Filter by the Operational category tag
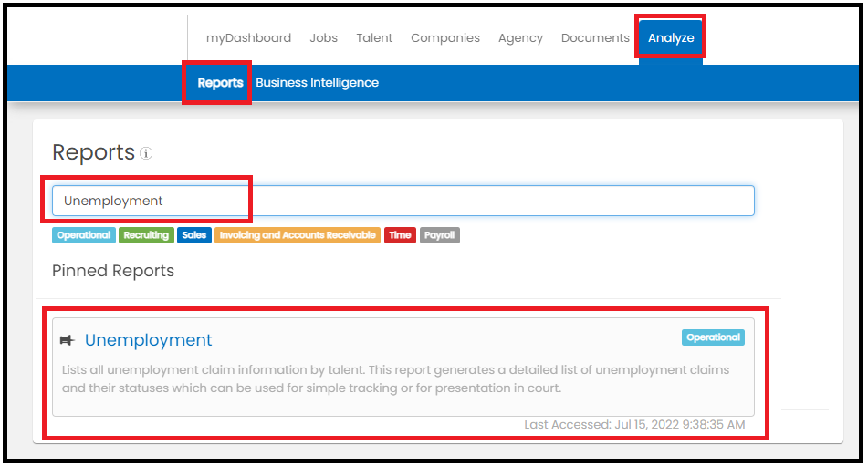 coord(84,235)
